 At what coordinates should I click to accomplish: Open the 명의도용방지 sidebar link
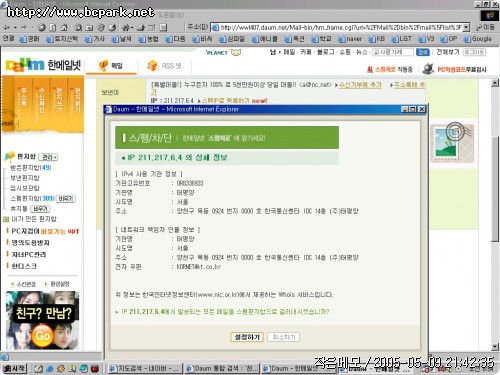[30, 243]
